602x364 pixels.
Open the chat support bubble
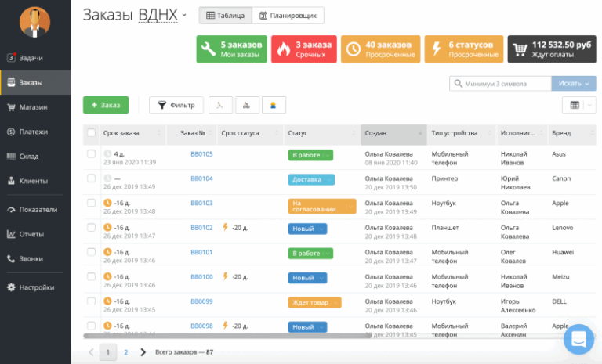tap(579, 340)
